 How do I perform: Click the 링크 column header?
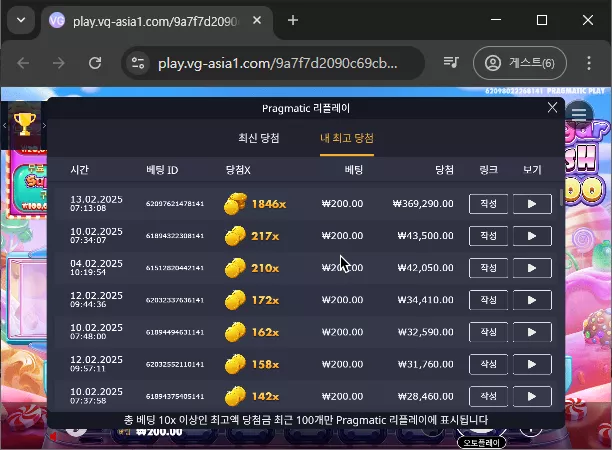pyautogui.click(x=488, y=170)
